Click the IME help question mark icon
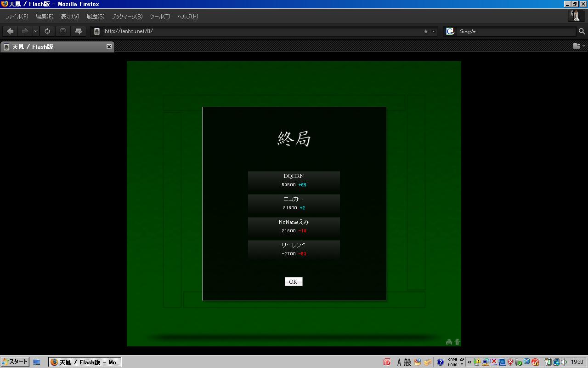Viewport: 588px width, 368px height. pyautogui.click(x=440, y=362)
